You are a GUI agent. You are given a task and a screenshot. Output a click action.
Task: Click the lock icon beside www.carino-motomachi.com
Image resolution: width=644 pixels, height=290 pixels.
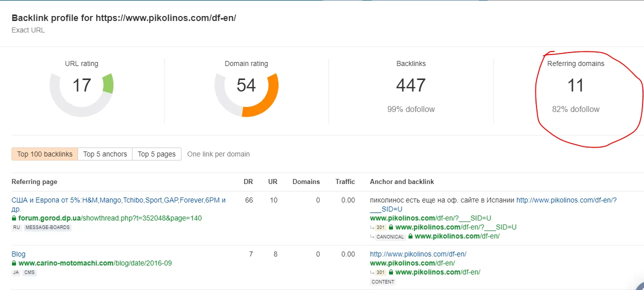pyautogui.click(x=15, y=263)
